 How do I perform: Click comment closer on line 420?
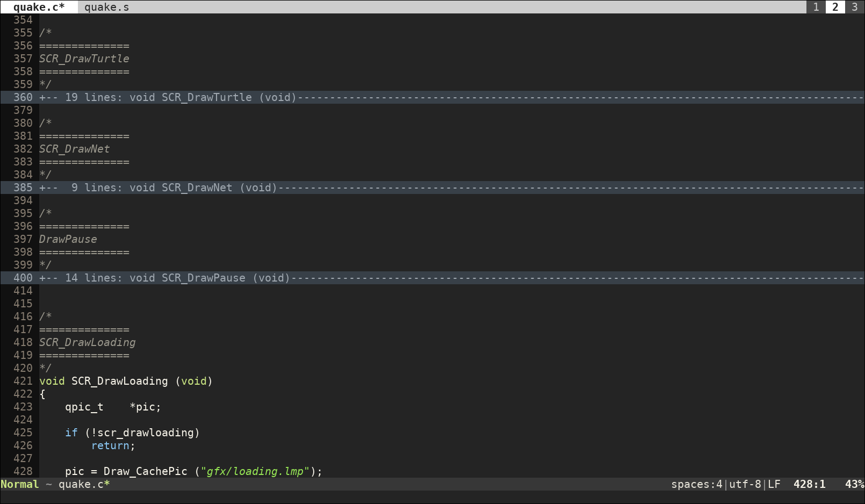coord(46,368)
